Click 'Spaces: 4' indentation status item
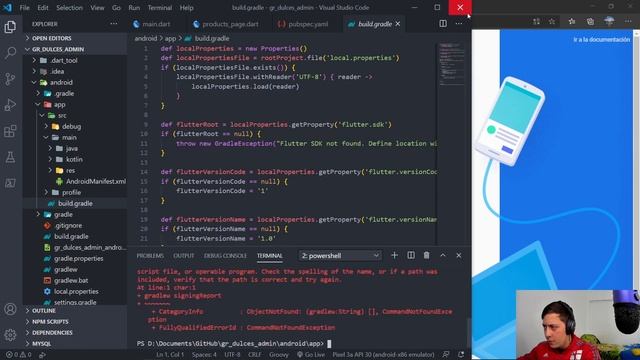The height and width of the screenshot is (360, 640). point(204,355)
